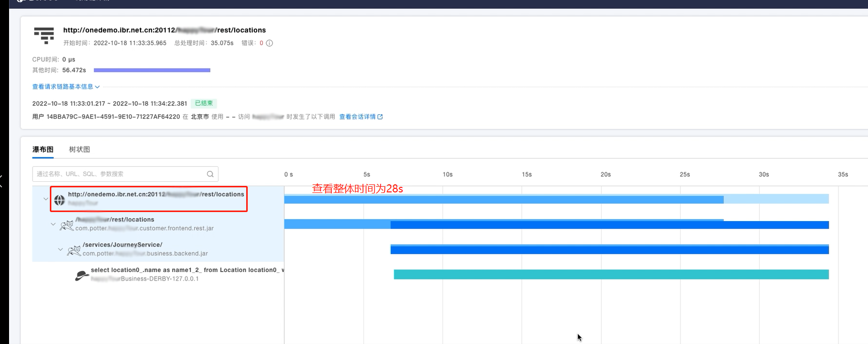Screen dimensions: 868x344
Task: Open the 查看会话详情 link
Action: click(357, 117)
